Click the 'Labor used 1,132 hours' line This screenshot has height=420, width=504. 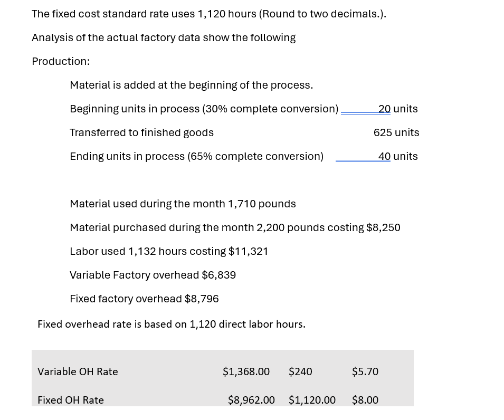coord(169,251)
